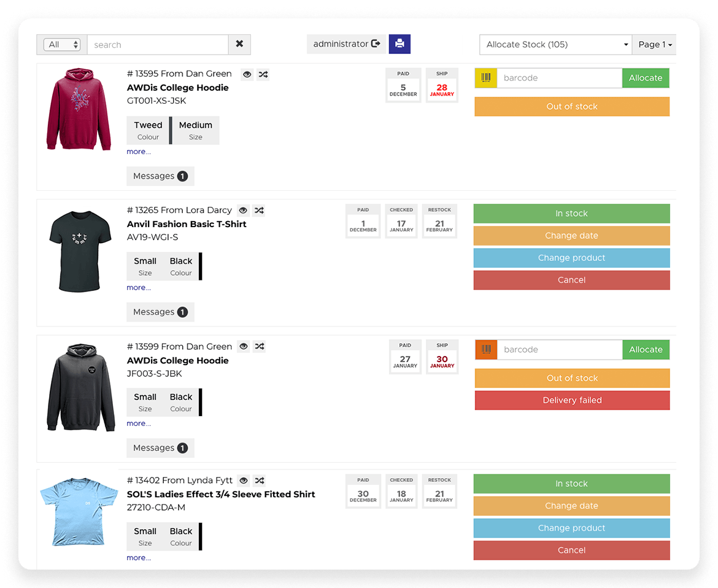Open Messages for the AWDis College Hoodie order
The height and width of the screenshot is (588, 718).
click(160, 176)
